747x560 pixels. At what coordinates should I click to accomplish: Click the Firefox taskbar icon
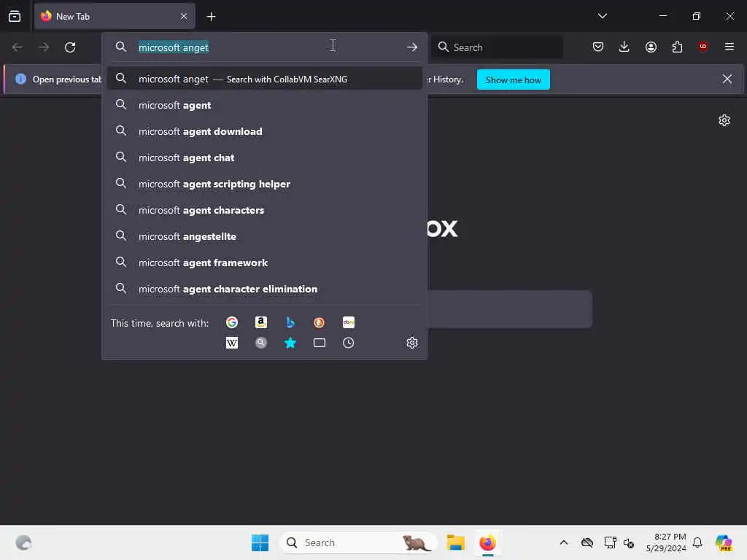pos(488,542)
